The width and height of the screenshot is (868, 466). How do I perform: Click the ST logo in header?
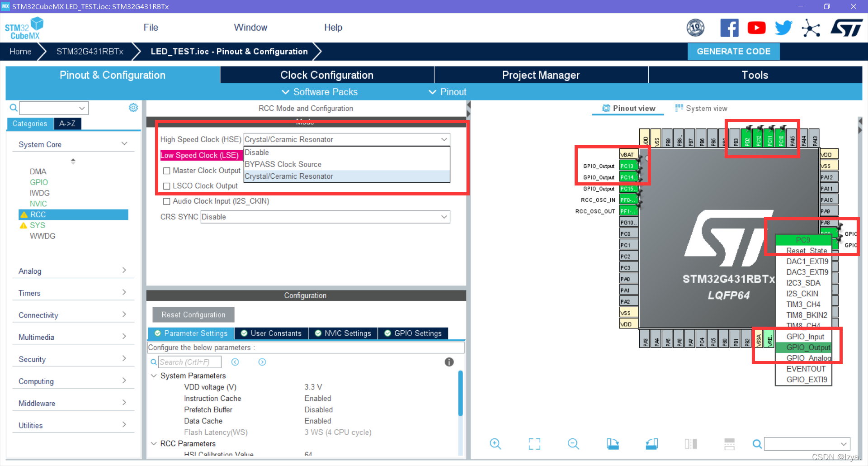pos(846,28)
